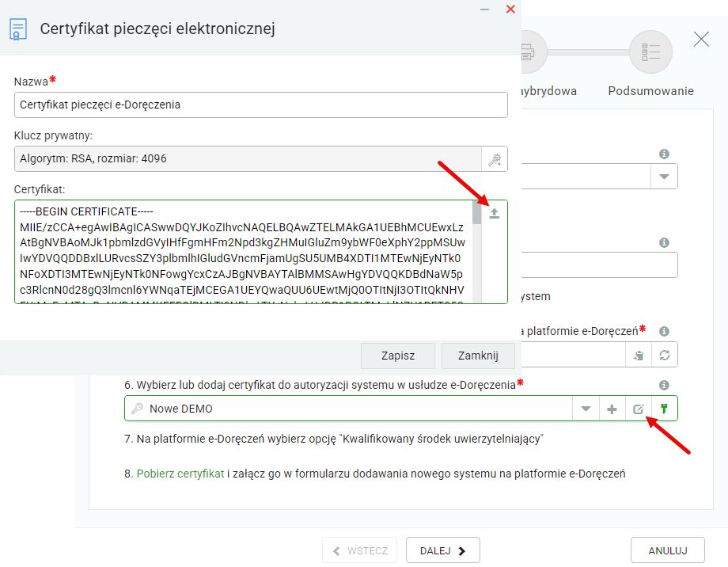This screenshot has height=567, width=728.
Task: Generate private key with magic wand icon
Action: [x=495, y=159]
